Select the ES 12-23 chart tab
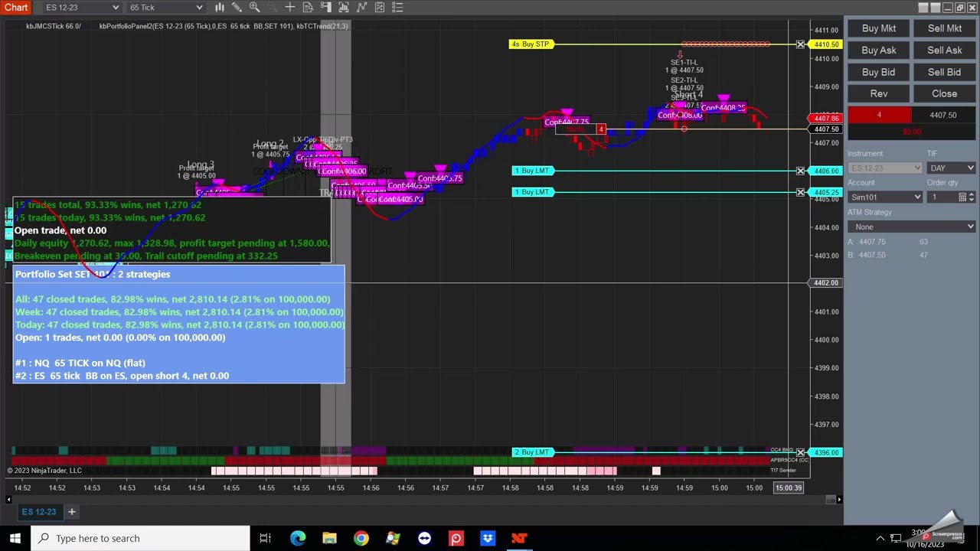The image size is (980, 551). (39, 512)
